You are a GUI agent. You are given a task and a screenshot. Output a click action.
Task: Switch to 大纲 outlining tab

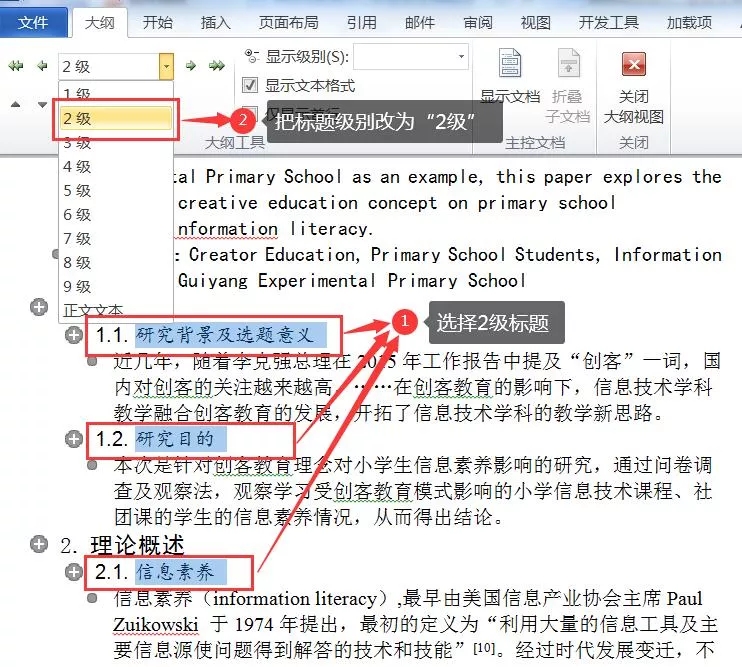point(99,22)
